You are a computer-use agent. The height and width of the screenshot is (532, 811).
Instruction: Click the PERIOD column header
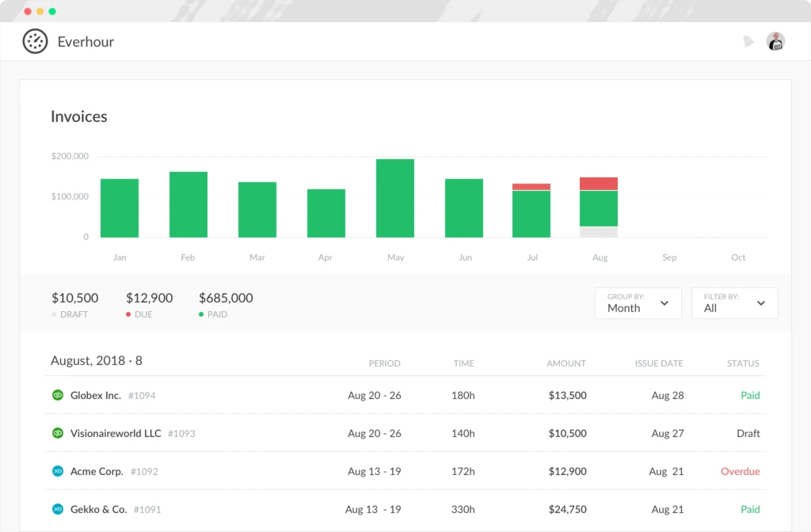(x=384, y=363)
